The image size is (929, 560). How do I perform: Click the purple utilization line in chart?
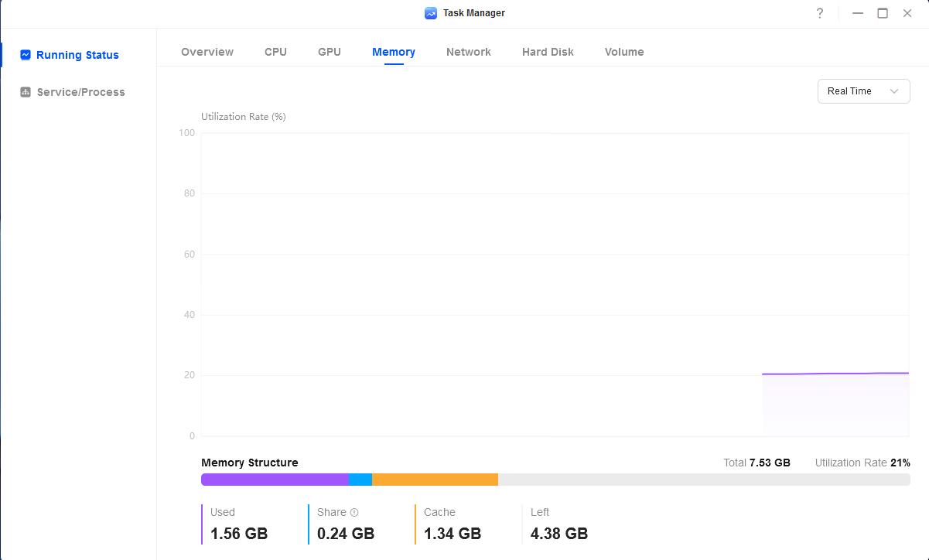coord(835,374)
